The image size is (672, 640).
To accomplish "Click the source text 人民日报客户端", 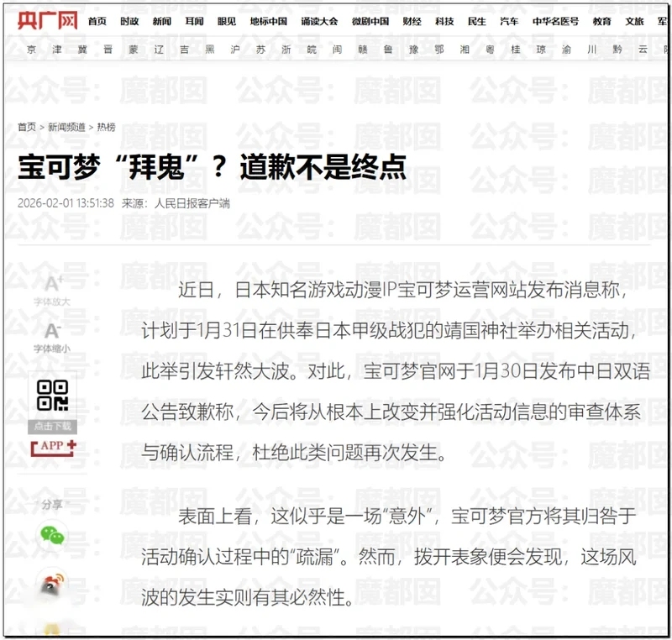I will 192,203.
